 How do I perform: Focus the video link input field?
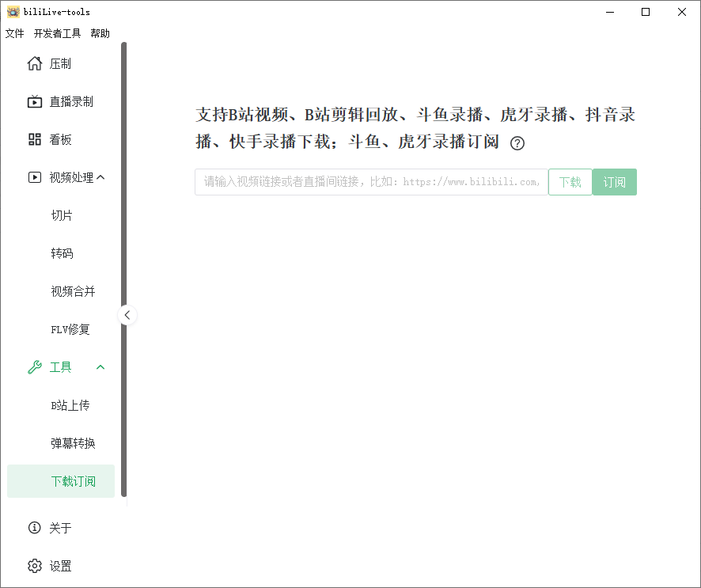pos(372,182)
